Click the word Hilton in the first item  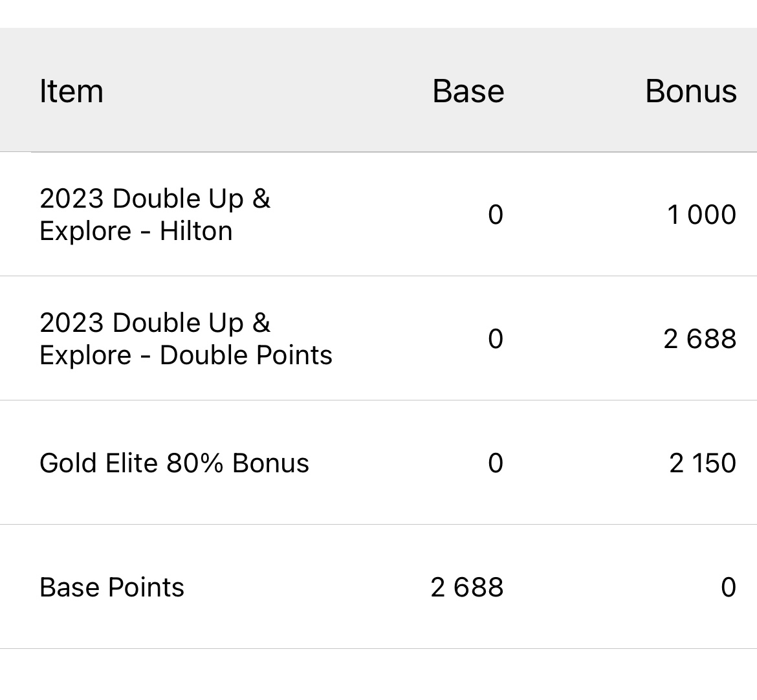196,231
